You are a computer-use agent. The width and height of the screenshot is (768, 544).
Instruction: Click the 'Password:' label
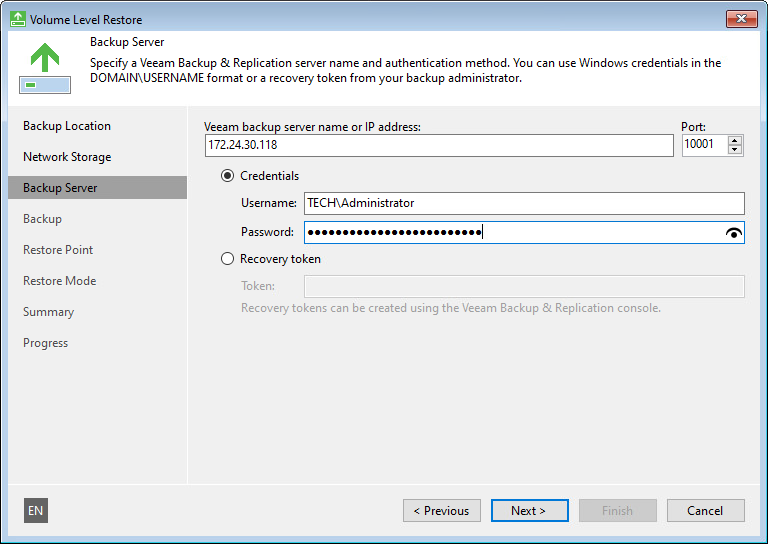267,232
